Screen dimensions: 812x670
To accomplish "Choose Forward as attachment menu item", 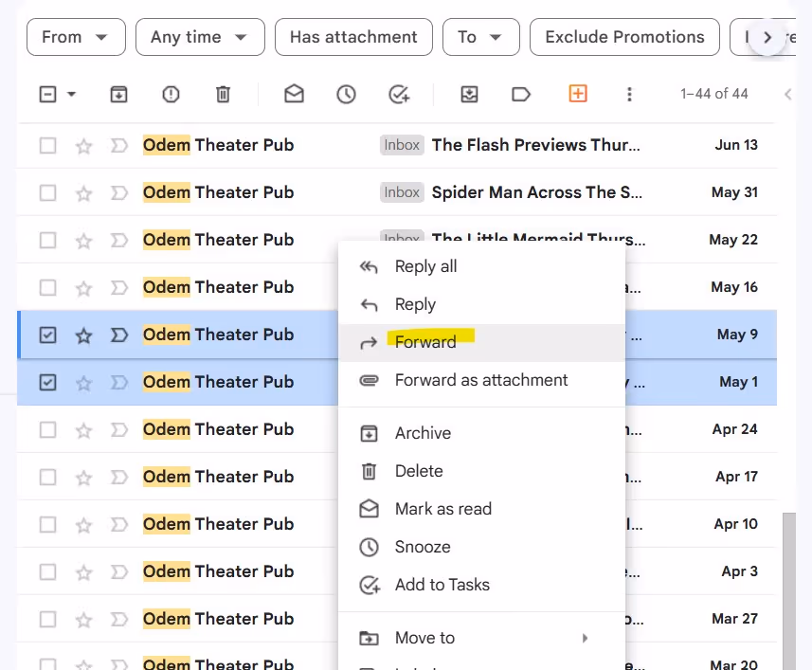I will tap(481, 380).
